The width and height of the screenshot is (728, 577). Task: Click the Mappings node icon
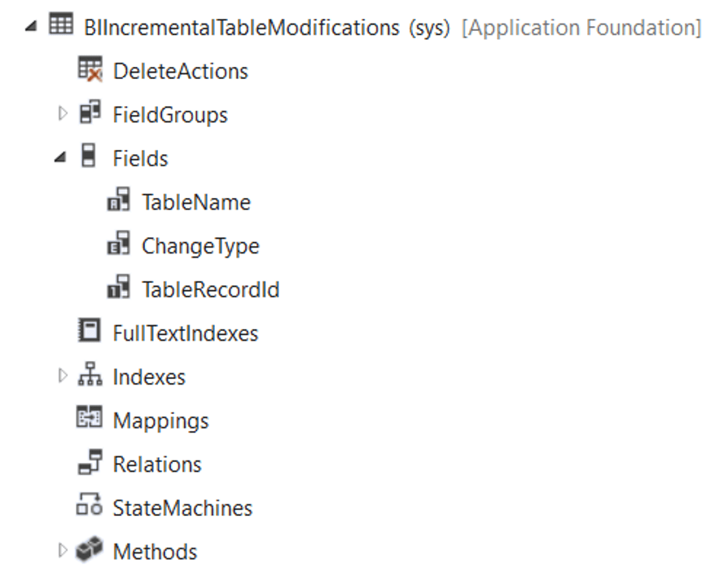coord(90,421)
